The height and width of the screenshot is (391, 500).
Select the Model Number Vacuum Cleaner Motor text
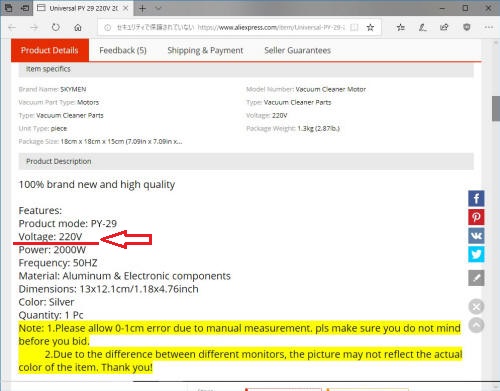click(306, 89)
